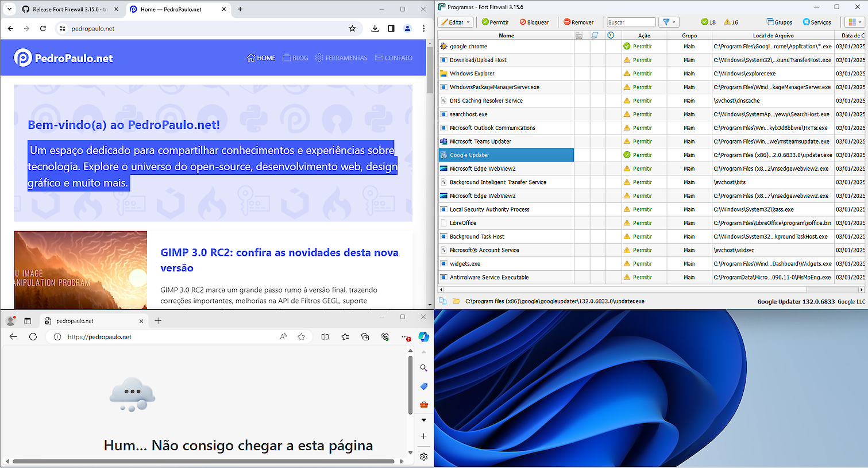Open the colored grid options dropdown in Fort Firewall
This screenshot has width=868, height=468.
tap(855, 22)
